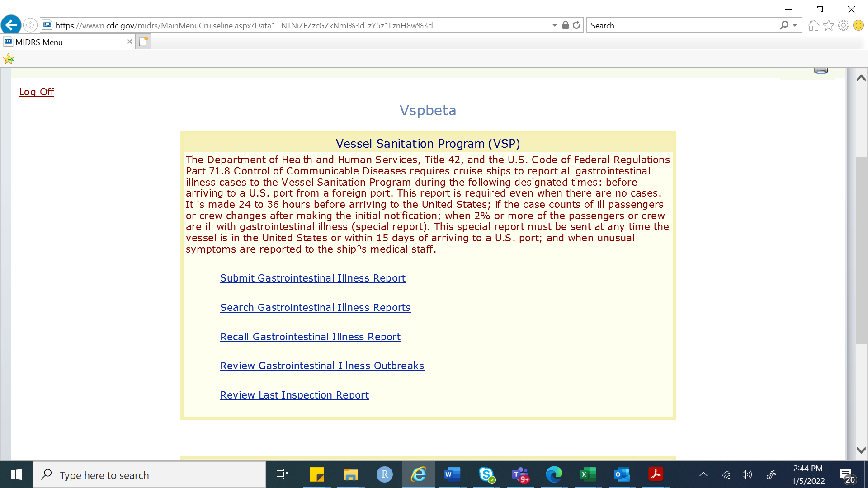
Task: Click the smiley feedback icon
Action: coord(858,25)
